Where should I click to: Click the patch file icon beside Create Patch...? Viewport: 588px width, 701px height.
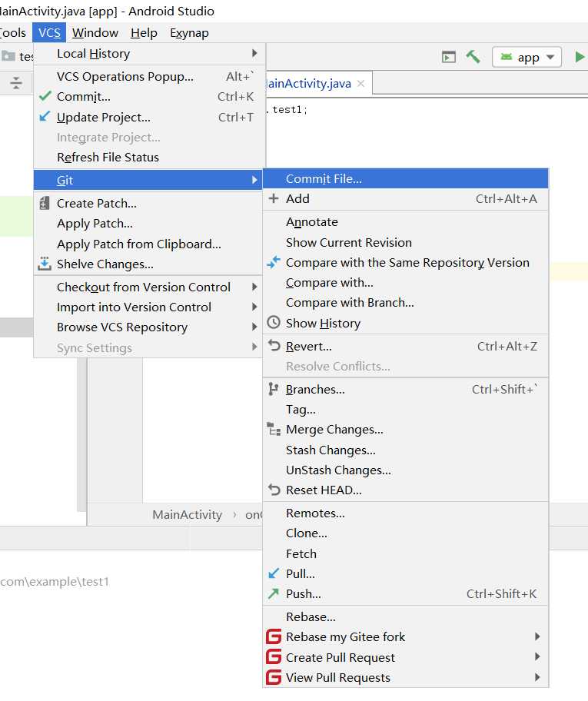pyautogui.click(x=45, y=204)
